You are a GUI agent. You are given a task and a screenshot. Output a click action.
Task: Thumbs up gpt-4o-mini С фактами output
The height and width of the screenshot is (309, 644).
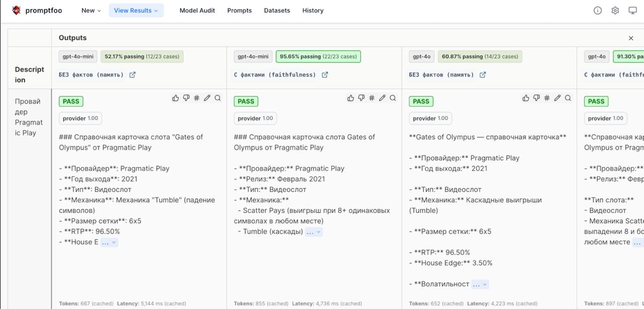point(351,98)
